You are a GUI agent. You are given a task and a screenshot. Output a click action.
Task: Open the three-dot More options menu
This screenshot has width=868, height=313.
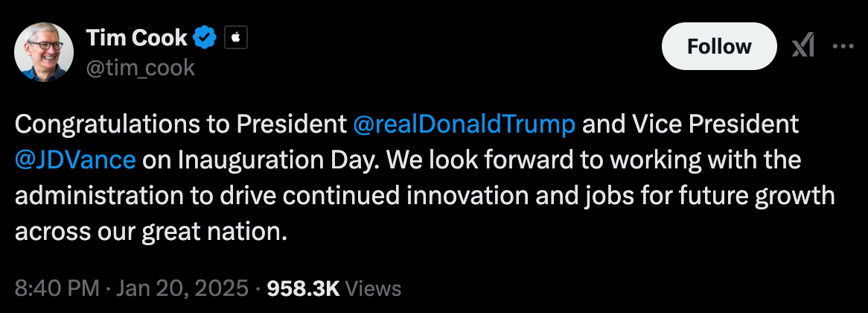pyautogui.click(x=843, y=47)
